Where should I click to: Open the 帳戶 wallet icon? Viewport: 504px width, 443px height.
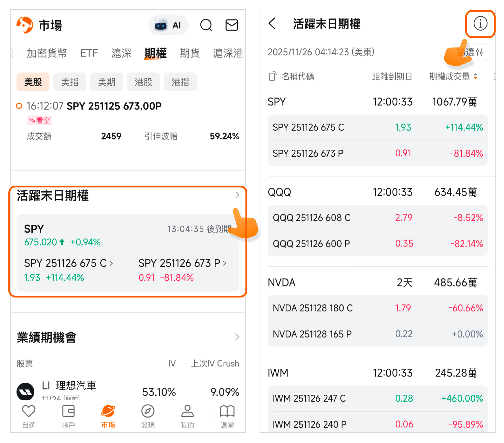click(68, 412)
